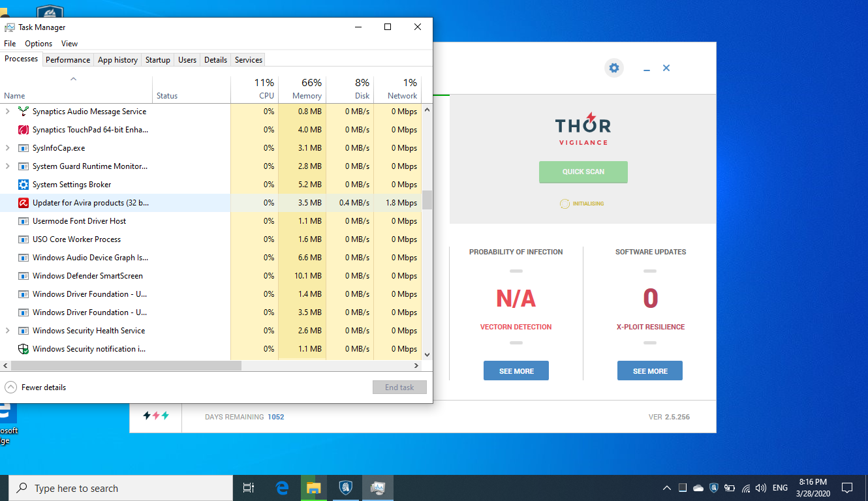Click the System Settings Broker gear icon
The width and height of the screenshot is (868, 501).
[23, 185]
